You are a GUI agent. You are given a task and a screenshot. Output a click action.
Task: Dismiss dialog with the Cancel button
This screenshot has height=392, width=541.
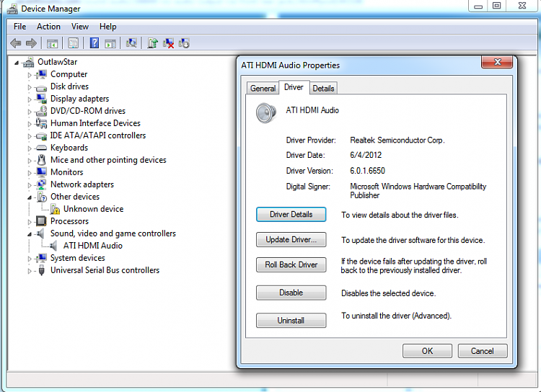[x=483, y=351]
